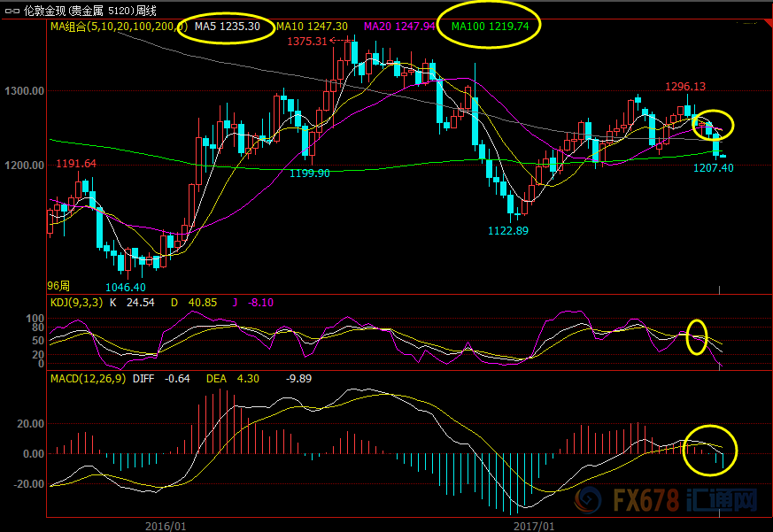The image size is (773, 532).
Task: Click the MA10 1247.30 label
Action: click(x=311, y=27)
